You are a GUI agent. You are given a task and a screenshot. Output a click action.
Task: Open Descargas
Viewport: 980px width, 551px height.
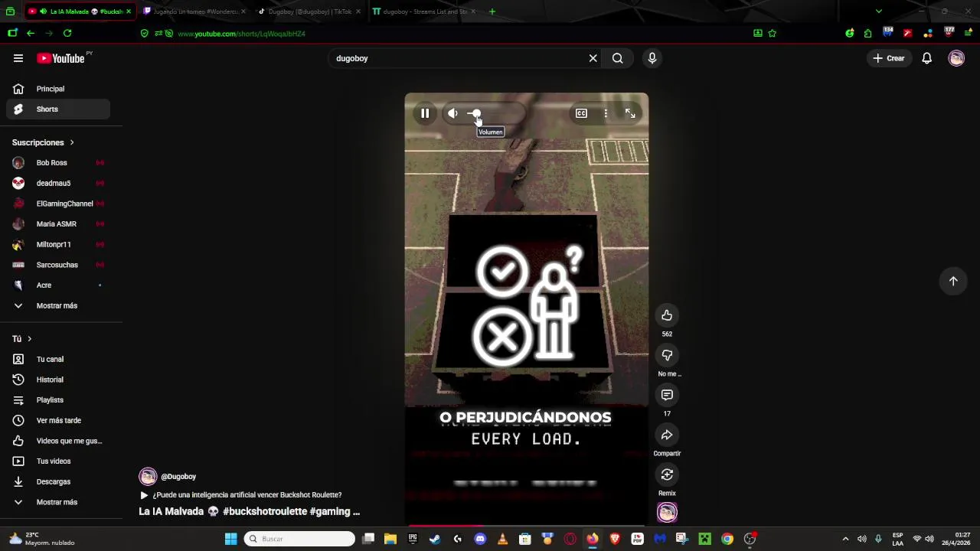click(58, 481)
